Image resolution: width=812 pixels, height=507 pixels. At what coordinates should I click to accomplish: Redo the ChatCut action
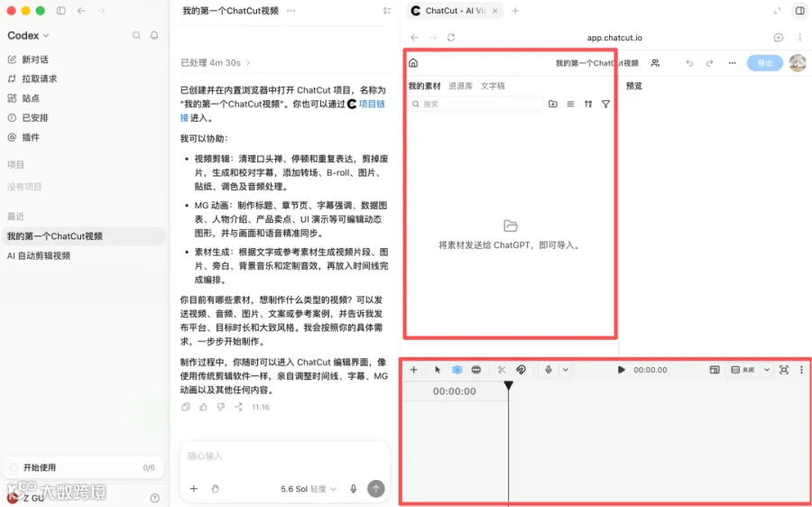[x=709, y=63]
